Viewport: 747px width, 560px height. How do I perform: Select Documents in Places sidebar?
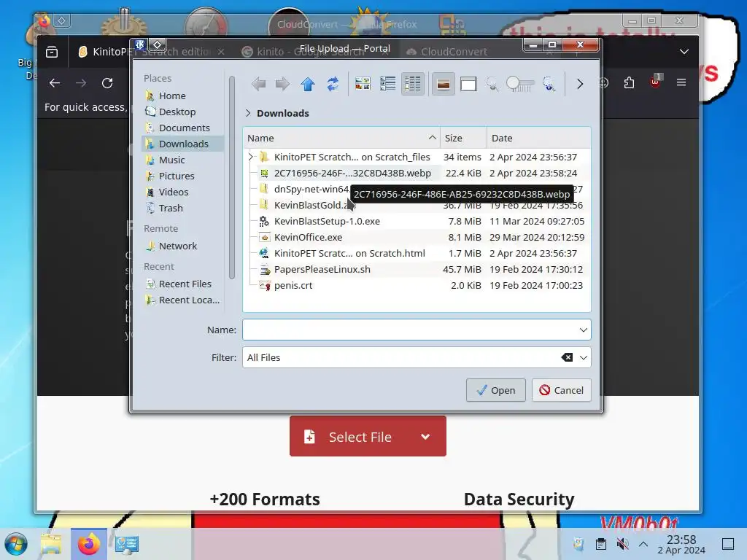coord(182,128)
